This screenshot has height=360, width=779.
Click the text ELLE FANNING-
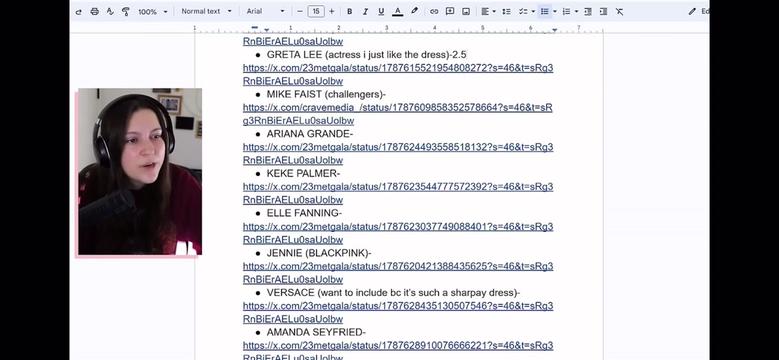coord(305,213)
